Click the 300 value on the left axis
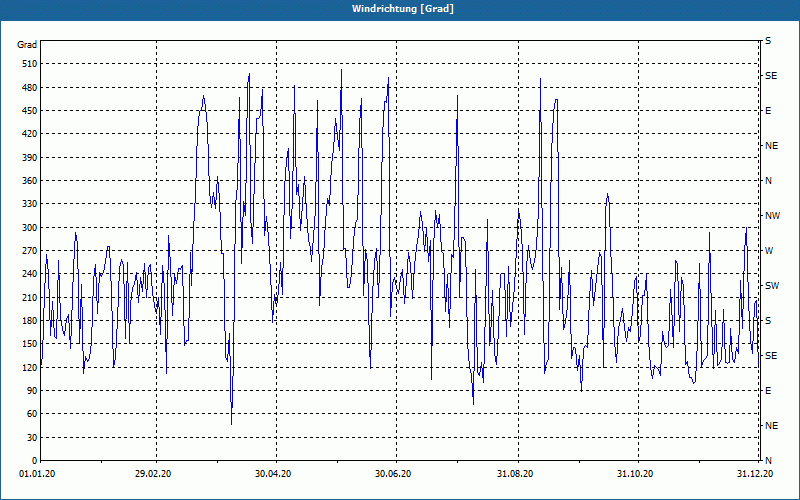 pos(31,228)
